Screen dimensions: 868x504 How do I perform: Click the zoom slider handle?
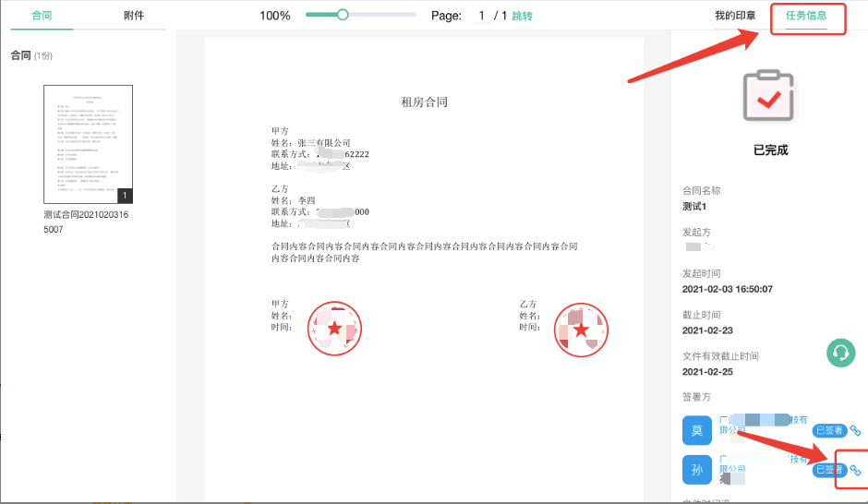pyautogui.click(x=343, y=15)
